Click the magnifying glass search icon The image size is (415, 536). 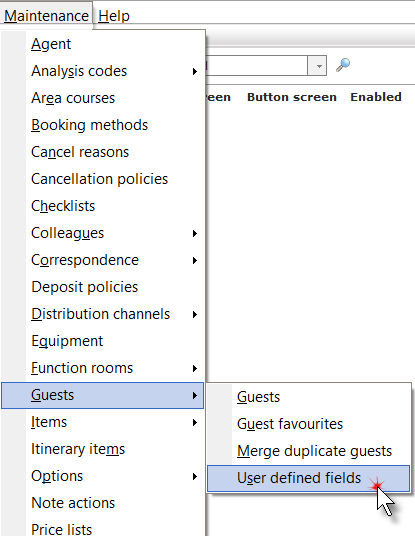coord(343,65)
